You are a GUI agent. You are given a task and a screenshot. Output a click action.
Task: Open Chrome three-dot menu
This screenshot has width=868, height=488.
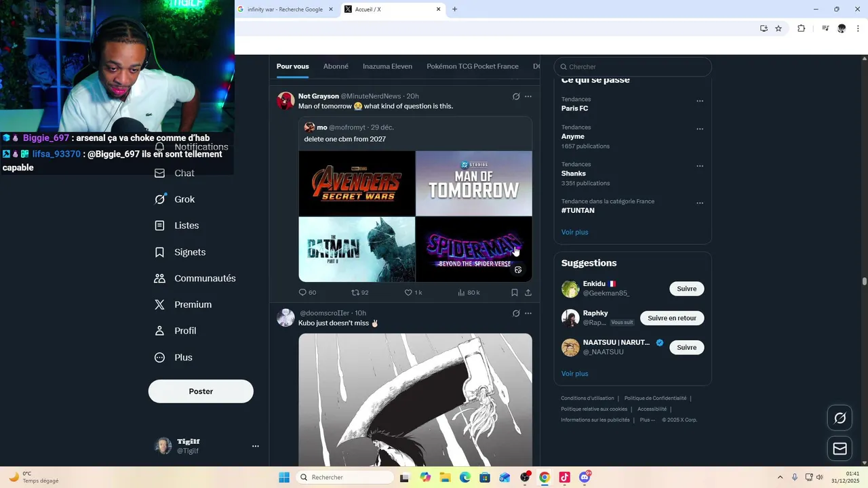[859, 28]
